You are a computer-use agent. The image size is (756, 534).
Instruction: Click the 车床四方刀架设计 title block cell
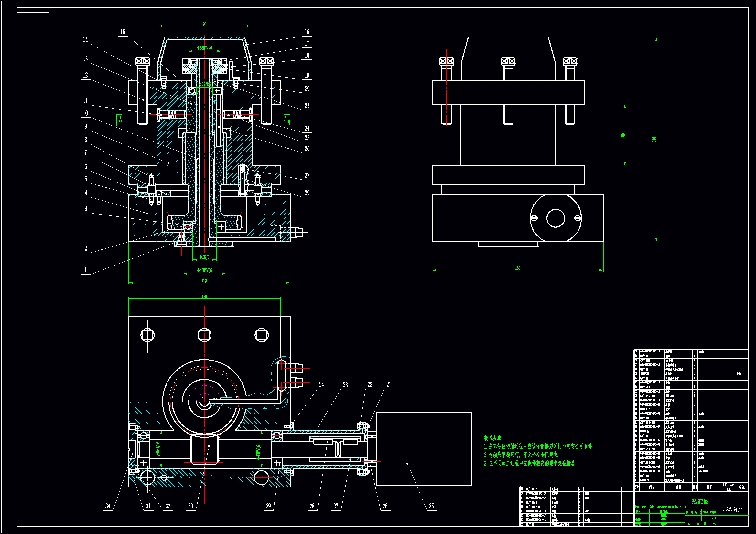733,509
